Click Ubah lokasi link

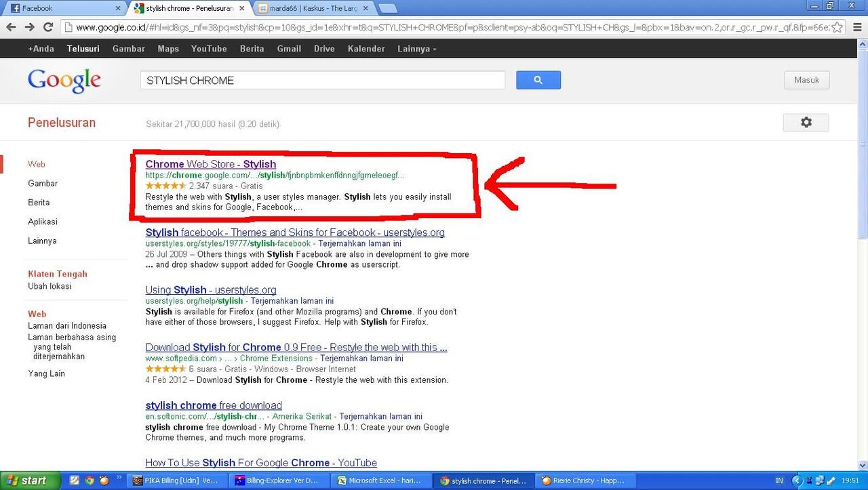pyautogui.click(x=50, y=286)
